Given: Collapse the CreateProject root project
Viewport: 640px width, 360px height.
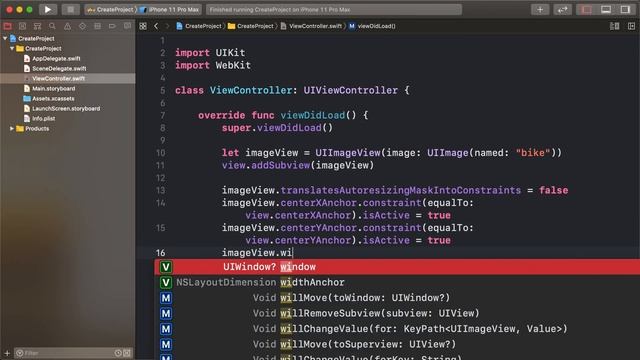Looking at the screenshot, I should (x=5, y=38).
